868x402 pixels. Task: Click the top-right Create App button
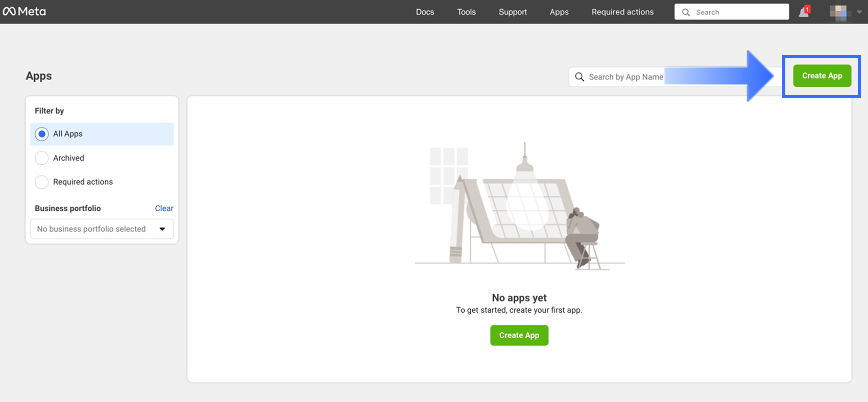tap(822, 76)
